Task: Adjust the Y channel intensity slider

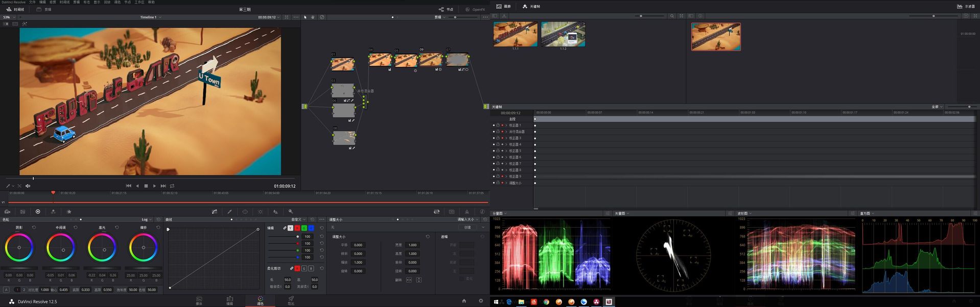Action: tap(284, 236)
